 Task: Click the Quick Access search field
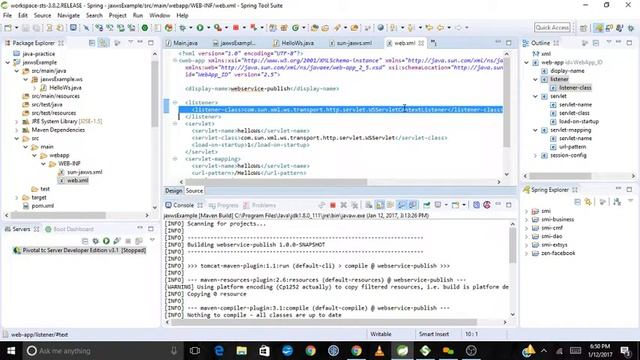point(552,27)
